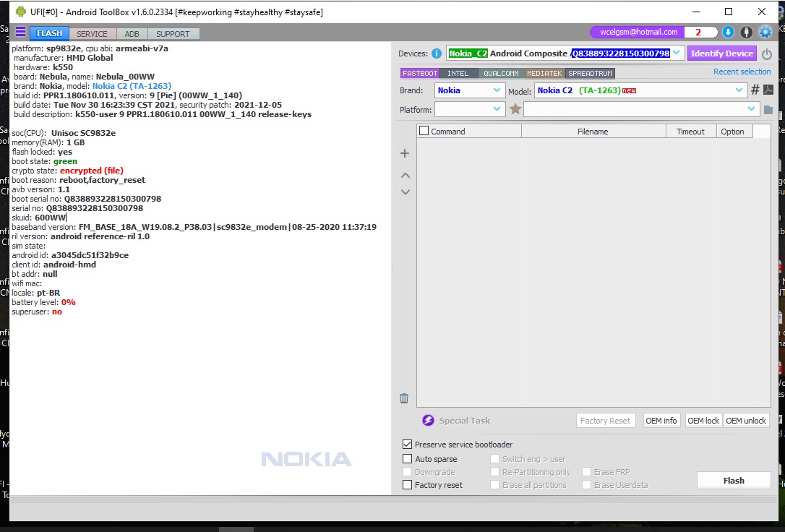The width and height of the screenshot is (785, 532).
Task: Select the QUALCOMM mode tab
Action: click(x=501, y=74)
